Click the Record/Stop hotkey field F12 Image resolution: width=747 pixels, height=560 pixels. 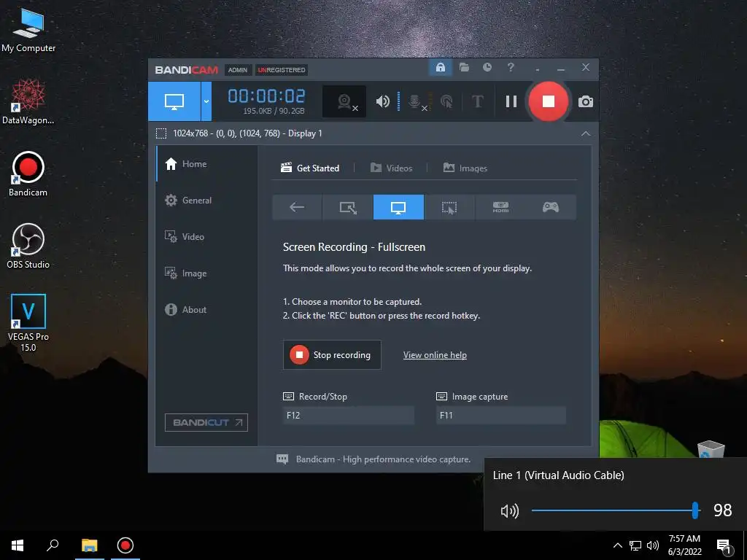(349, 415)
